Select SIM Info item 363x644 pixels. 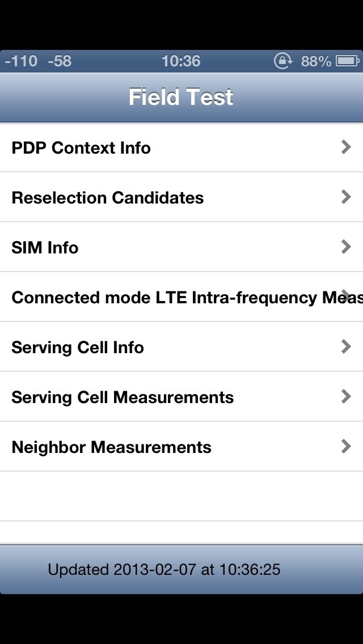pos(45,248)
